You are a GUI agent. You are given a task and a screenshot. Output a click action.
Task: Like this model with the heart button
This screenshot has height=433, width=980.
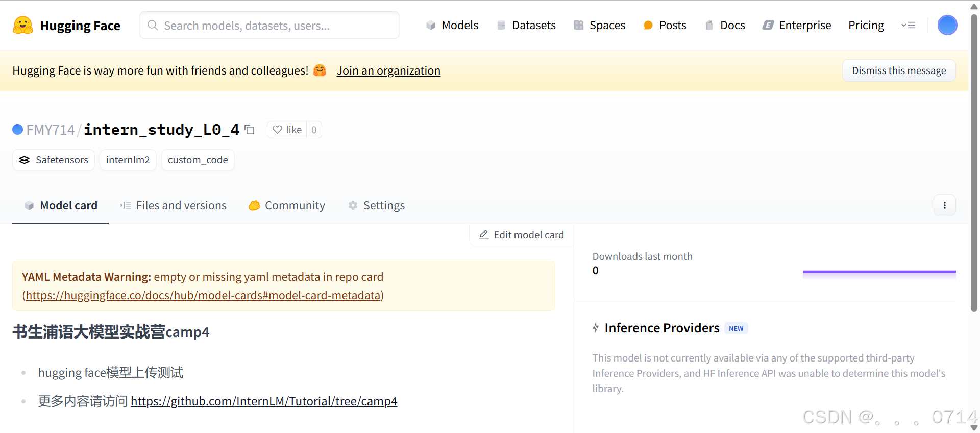point(287,130)
